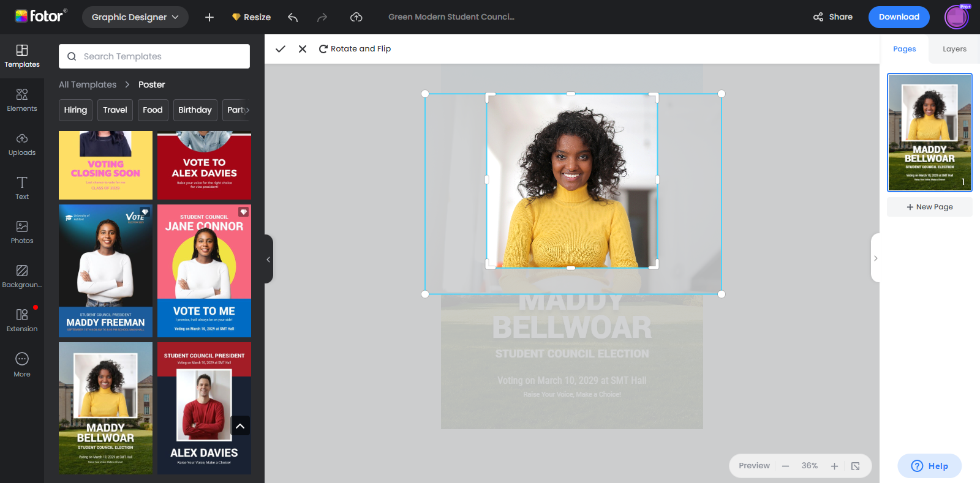Switch to the Layers tab
The image size is (980, 483).
point(954,49)
